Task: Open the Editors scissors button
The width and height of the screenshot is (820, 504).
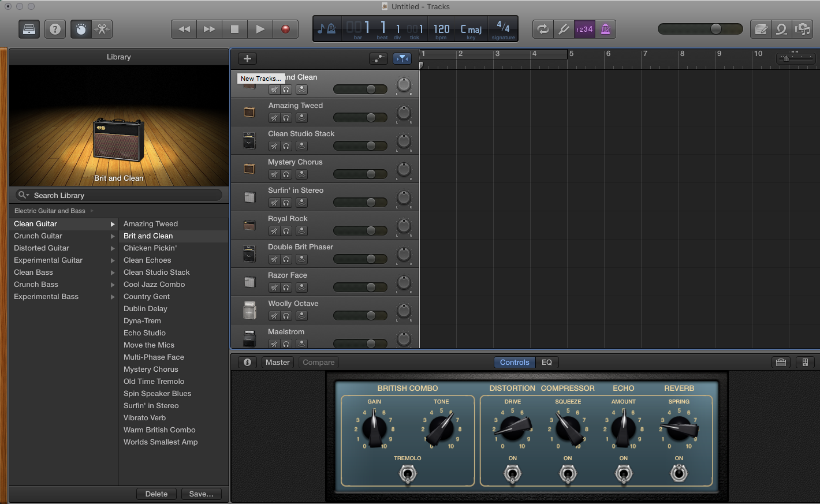Action: (x=102, y=29)
